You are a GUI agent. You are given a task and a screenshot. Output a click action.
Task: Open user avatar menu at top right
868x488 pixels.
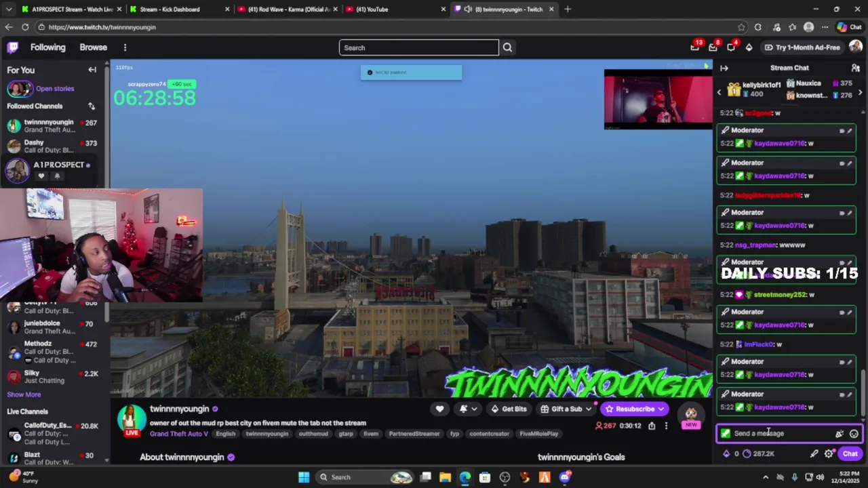[x=855, y=47]
